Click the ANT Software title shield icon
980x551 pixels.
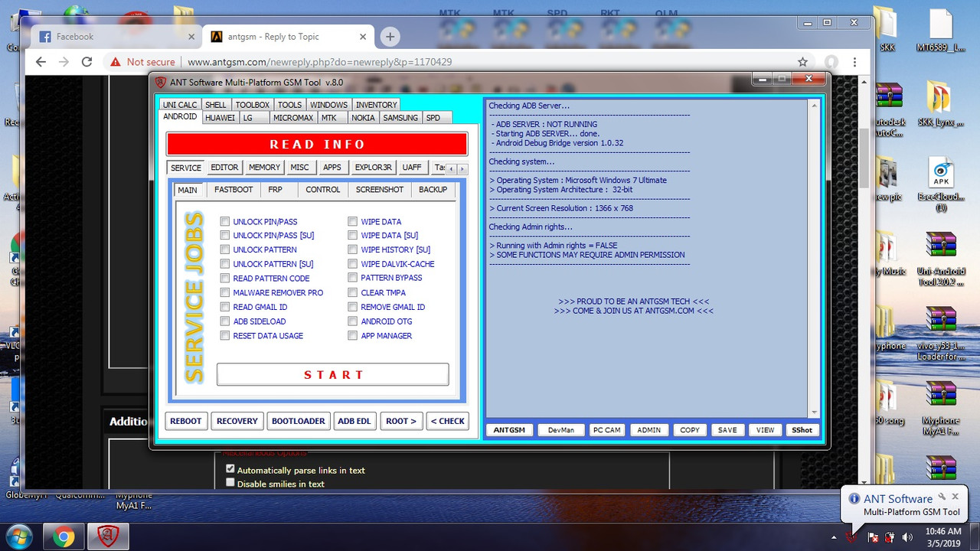click(x=160, y=82)
